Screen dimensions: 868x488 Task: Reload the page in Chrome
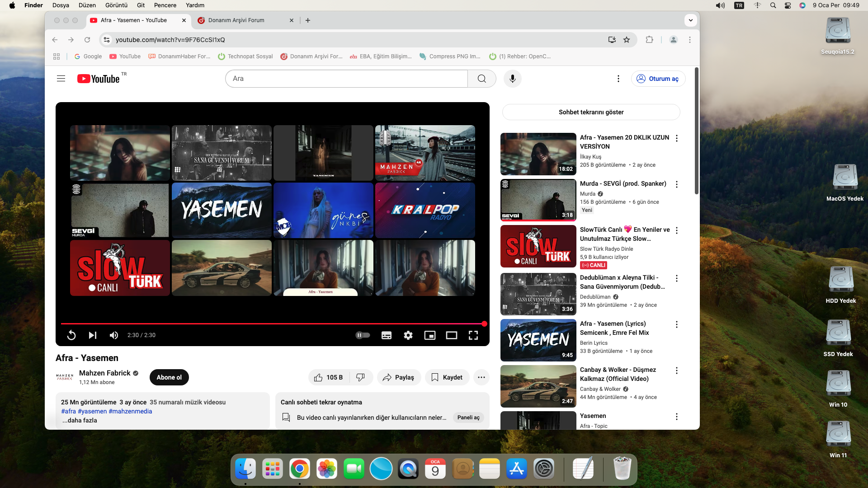coord(87,40)
